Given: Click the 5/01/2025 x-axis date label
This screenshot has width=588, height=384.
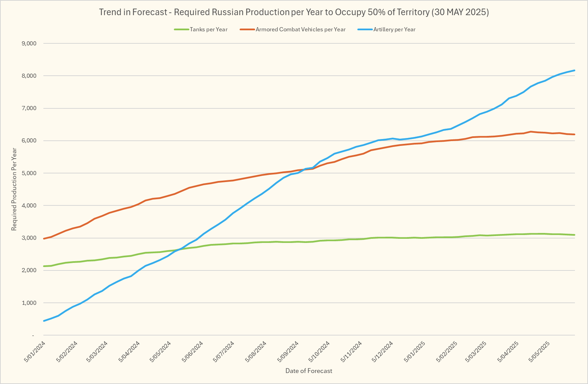Looking at the screenshot, I should (x=414, y=352).
